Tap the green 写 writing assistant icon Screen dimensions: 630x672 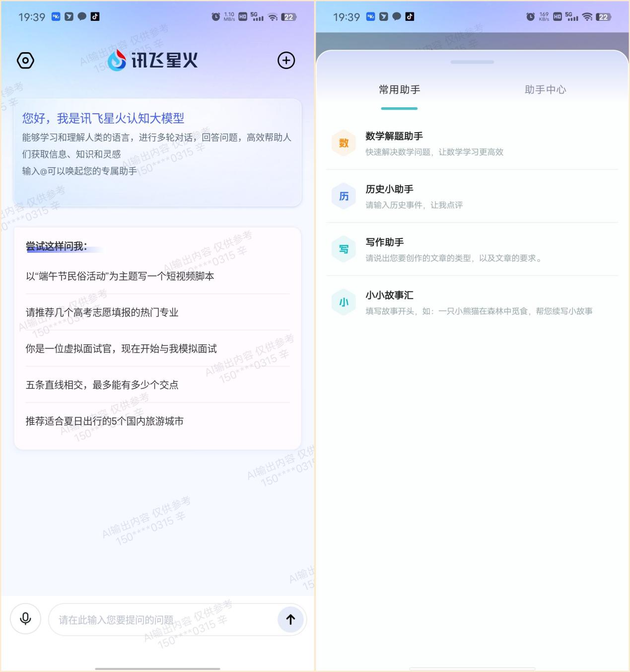(x=344, y=249)
